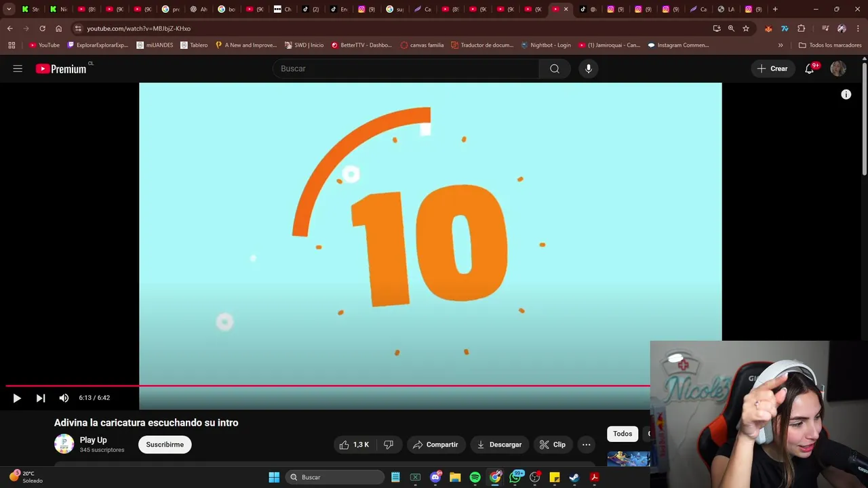Viewport: 868px width, 488px height.
Task: Open Adobe Acrobat from the taskbar
Action: [595, 477]
